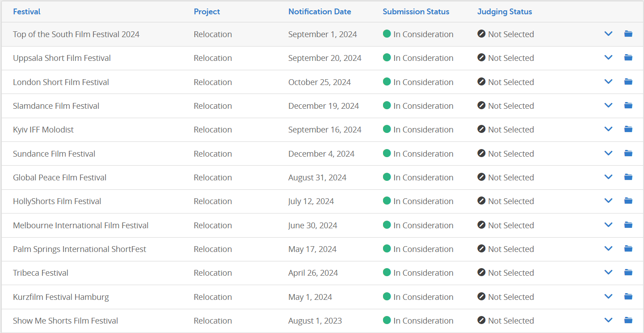Open folder icon for Tribeca Festival
The width and height of the screenshot is (644, 333).
628,272
